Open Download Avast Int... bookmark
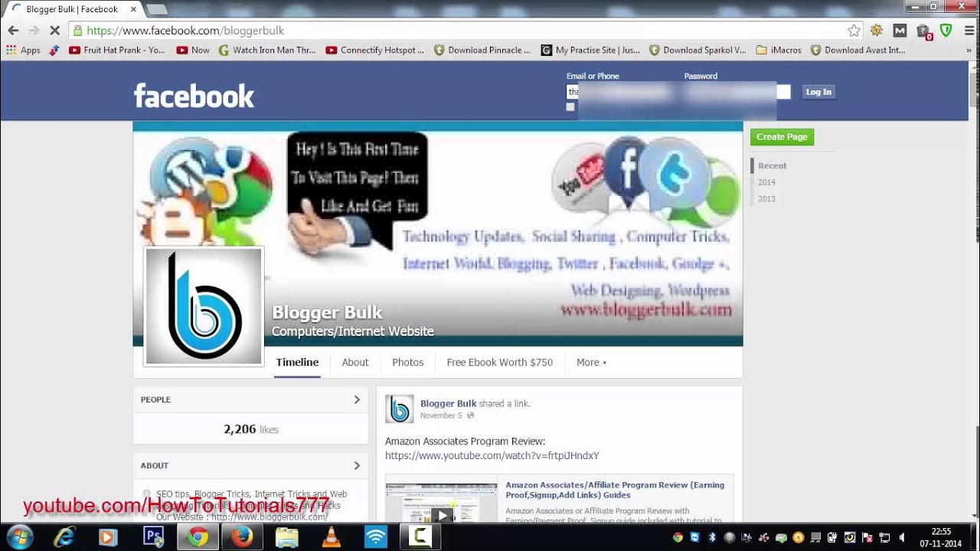The width and height of the screenshot is (980, 551). pyautogui.click(x=857, y=50)
